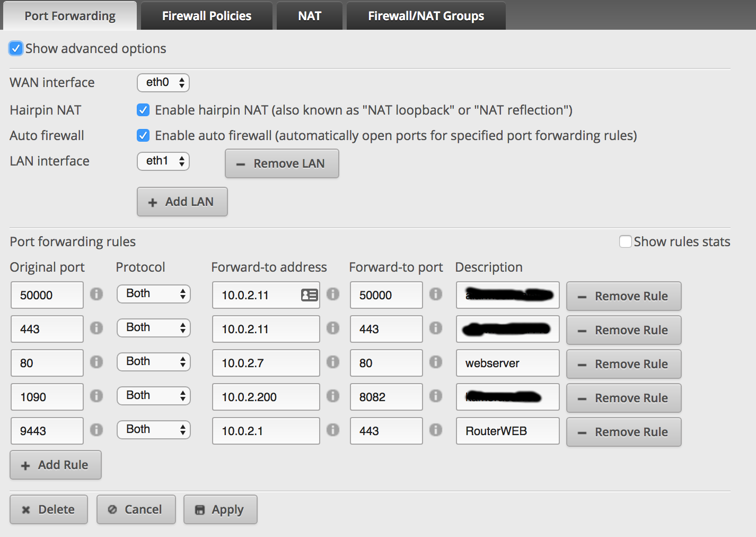756x537 pixels.
Task: Click info icon next to original port 443
Action: [96, 328]
